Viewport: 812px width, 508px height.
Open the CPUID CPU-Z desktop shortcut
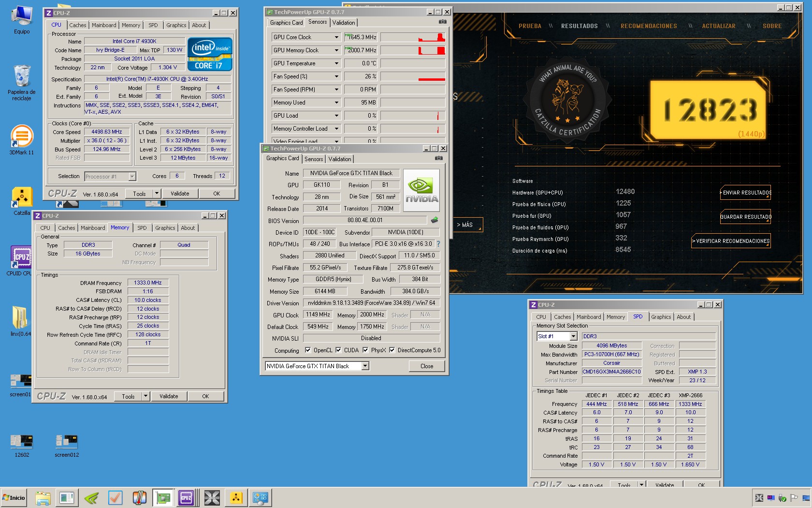[x=22, y=260]
